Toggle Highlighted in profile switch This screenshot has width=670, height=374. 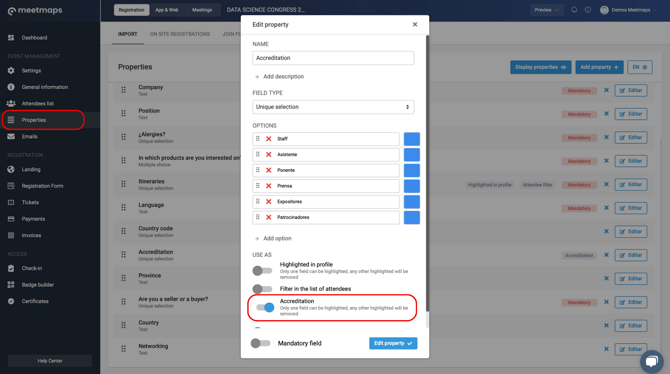pyautogui.click(x=262, y=270)
